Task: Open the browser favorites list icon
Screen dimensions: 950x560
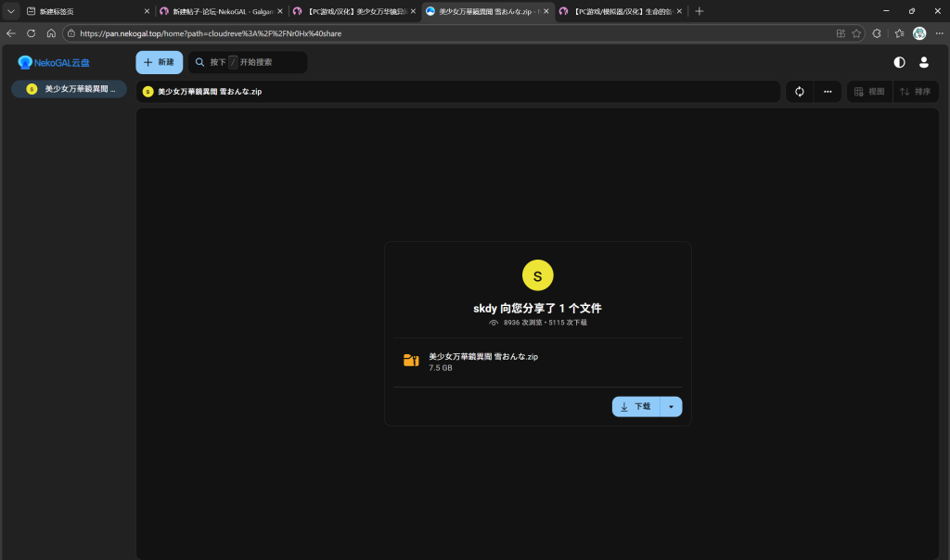Action: 899,33
